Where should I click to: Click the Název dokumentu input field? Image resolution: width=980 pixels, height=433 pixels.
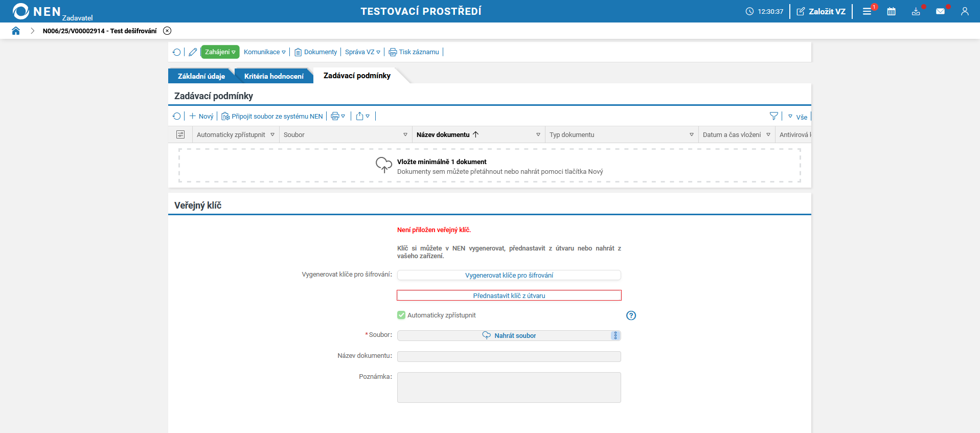pyautogui.click(x=509, y=356)
